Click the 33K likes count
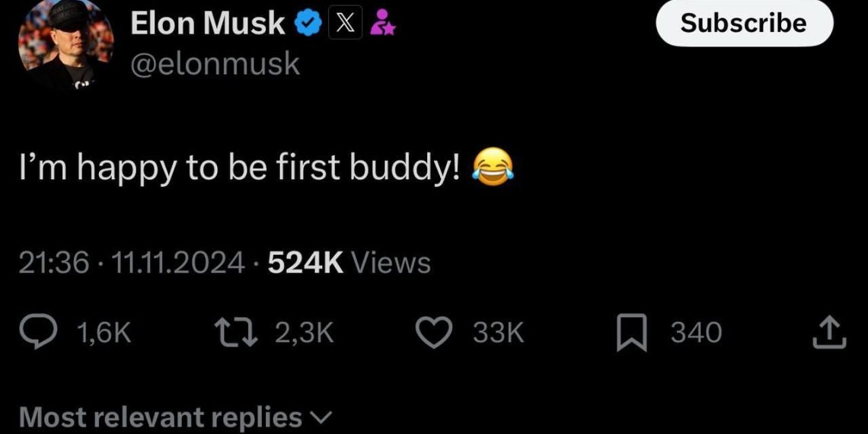 pos(498,333)
